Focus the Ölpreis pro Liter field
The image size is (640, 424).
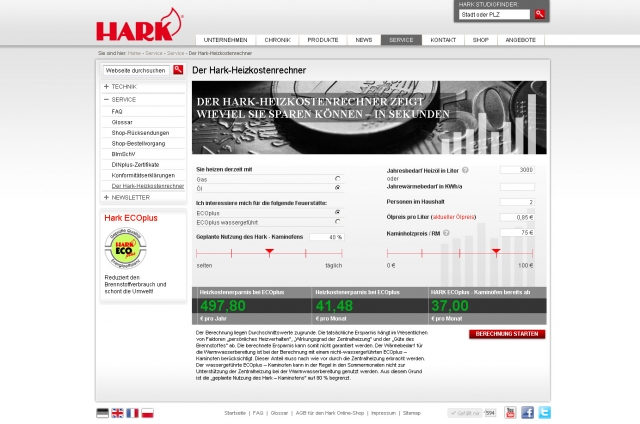pyautogui.click(x=517, y=217)
